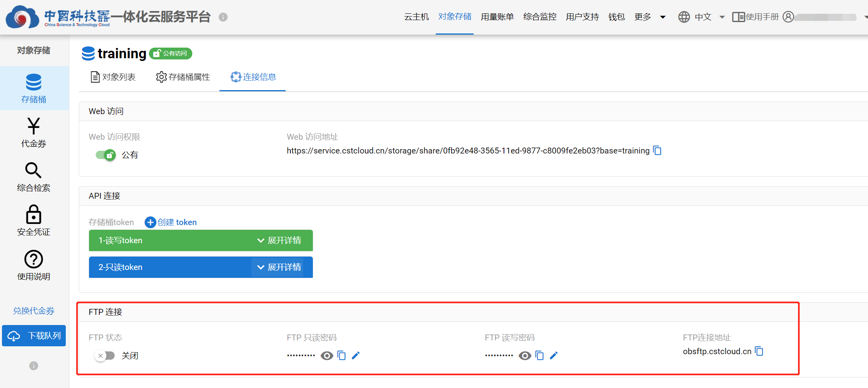This screenshot has width=868, height=388.
Task: Open 综合监控 in top navigation
Action: point(540,17)
